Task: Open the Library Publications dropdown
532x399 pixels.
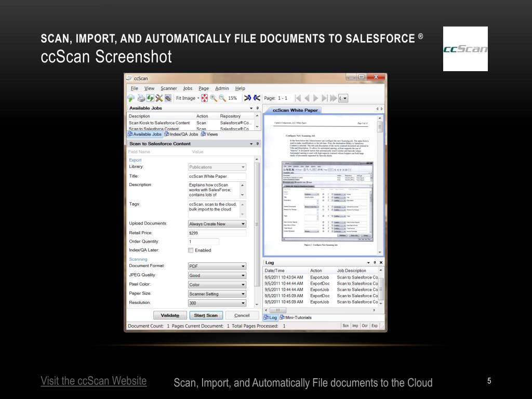Action: coord(217,167)
